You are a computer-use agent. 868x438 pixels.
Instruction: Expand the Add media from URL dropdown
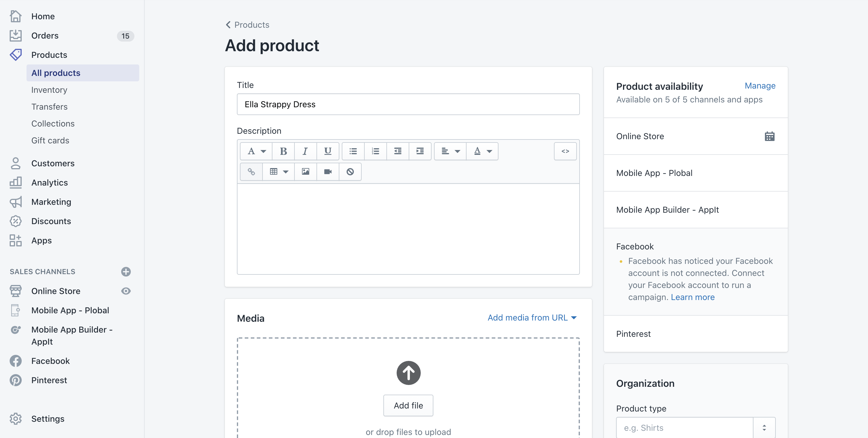tap(577, 317)
